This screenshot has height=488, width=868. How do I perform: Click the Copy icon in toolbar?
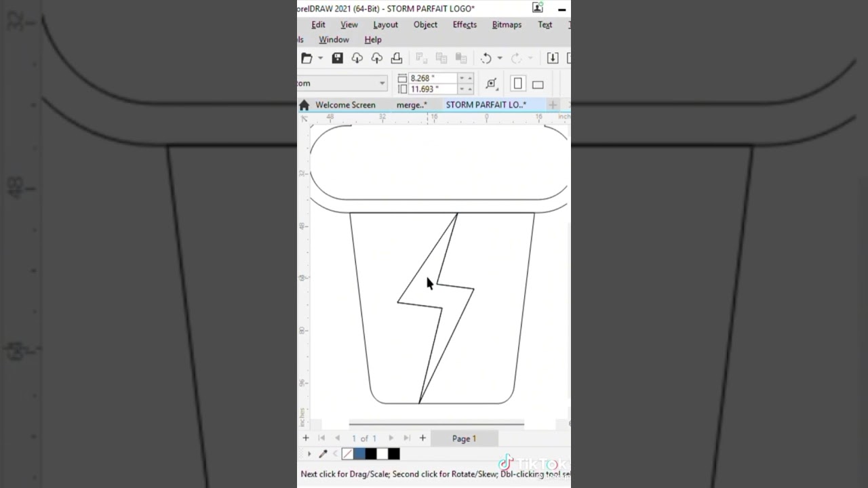[x=441, y=58]
